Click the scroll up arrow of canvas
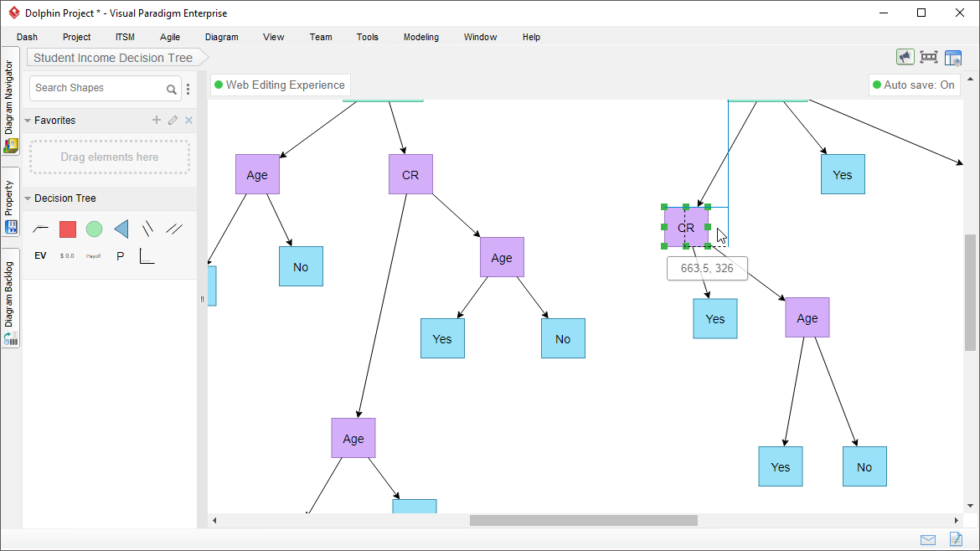The height and width of the screenshot is (551, 980). (970, 80)
